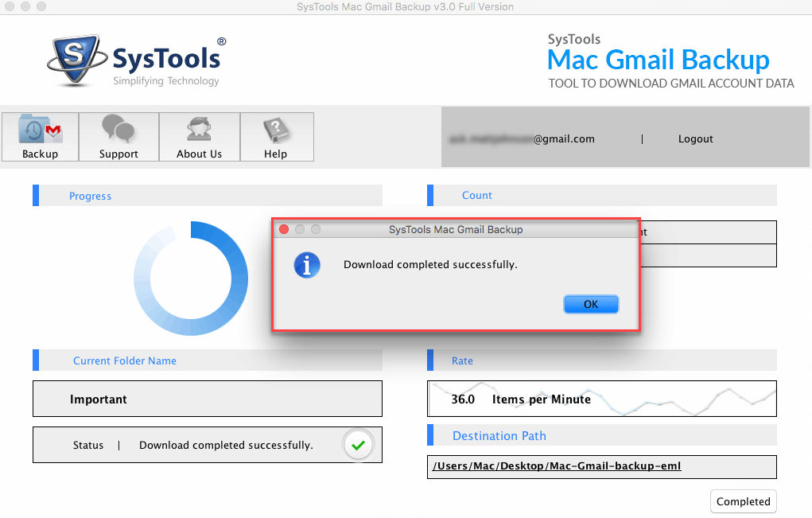
Task: Click the Destination Path section label
Action: click(499, 435)
